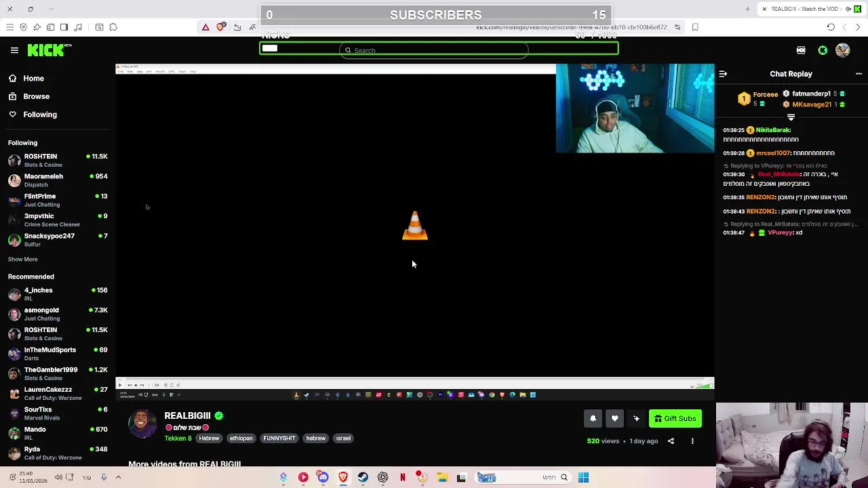Select the FUNNYSHIT tag
Image resolution: width=868 pixels, height=488 pixels.
tap(279, 439)
